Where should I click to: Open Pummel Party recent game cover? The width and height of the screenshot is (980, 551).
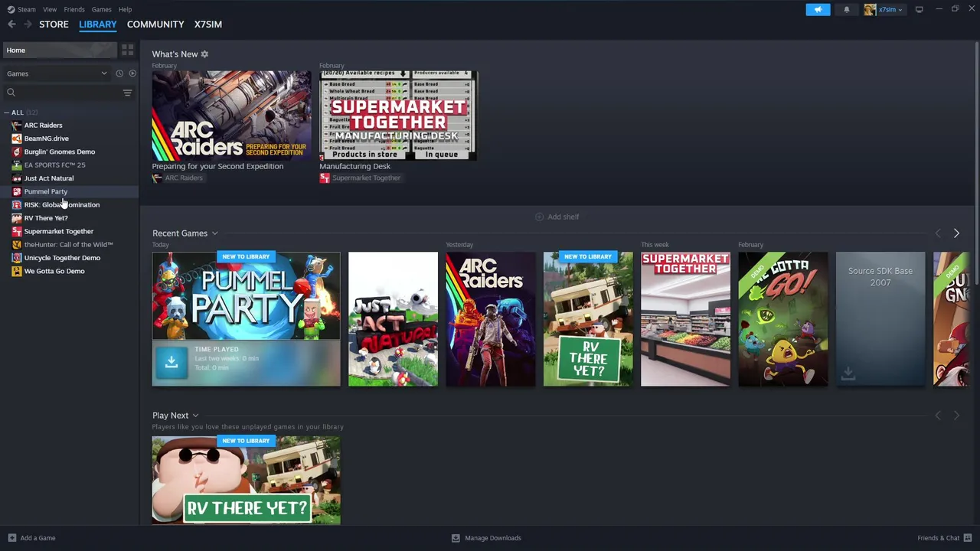point(246,296)
